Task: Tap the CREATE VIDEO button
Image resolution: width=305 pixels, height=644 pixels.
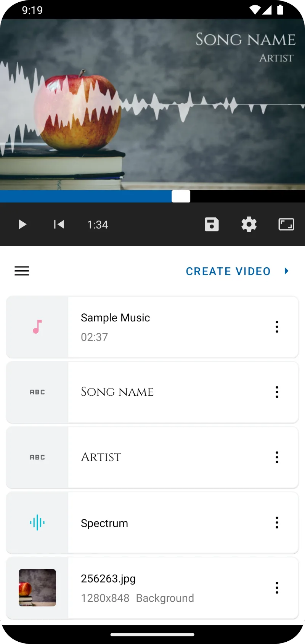Action: click(x=228, y=271)
